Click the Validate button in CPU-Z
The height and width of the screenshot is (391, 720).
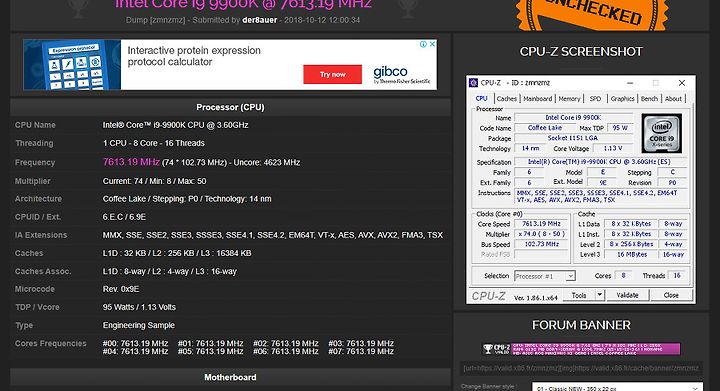[x=627, y=296]
